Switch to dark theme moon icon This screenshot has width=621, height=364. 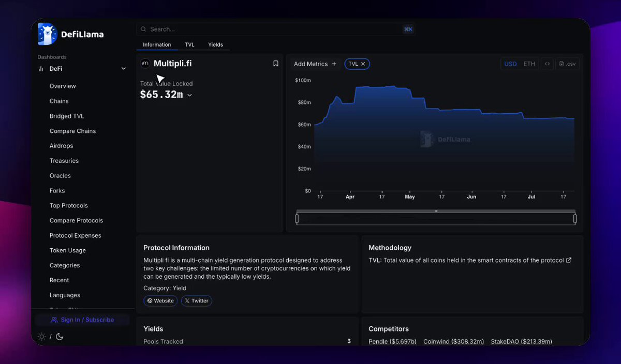60,337
